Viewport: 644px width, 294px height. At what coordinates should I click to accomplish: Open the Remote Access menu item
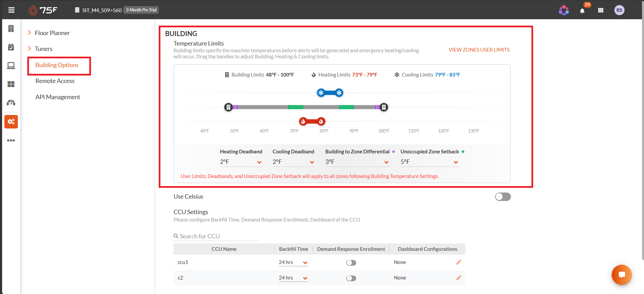pyautogui.click(x=55, y=81)
